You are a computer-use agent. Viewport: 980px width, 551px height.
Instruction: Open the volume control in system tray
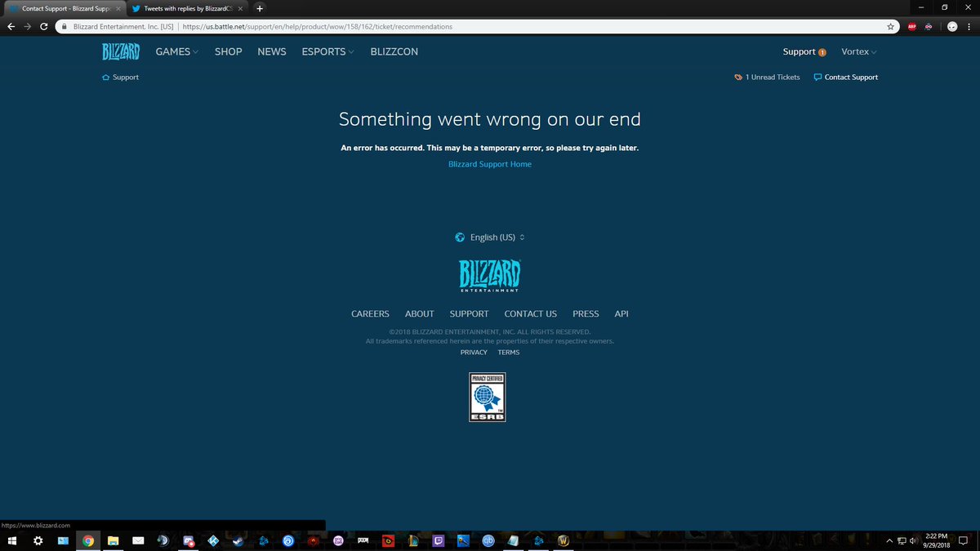[915, 540]
